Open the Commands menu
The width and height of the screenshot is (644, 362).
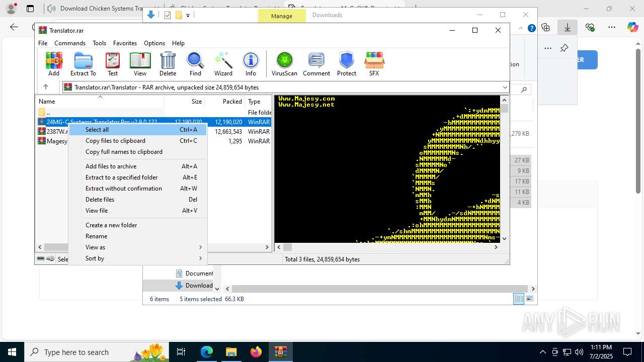pyautogui.click(x=70, y=43)
